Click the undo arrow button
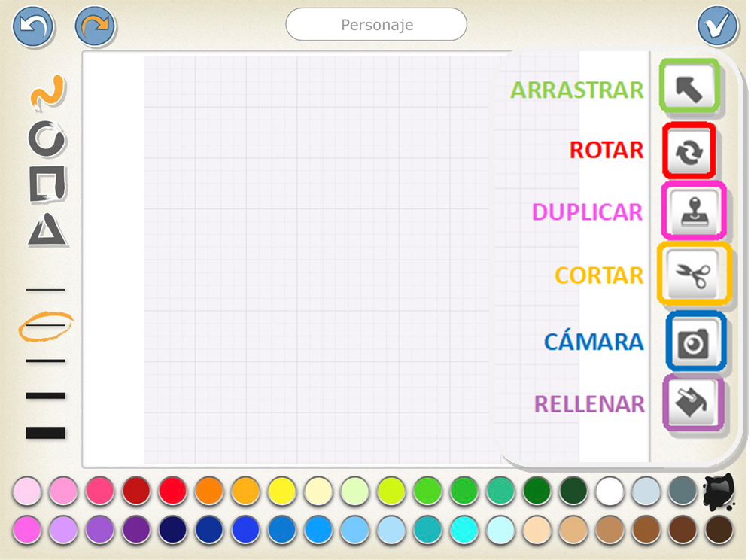Screen dimensions: 751x560 pos(33,26)
